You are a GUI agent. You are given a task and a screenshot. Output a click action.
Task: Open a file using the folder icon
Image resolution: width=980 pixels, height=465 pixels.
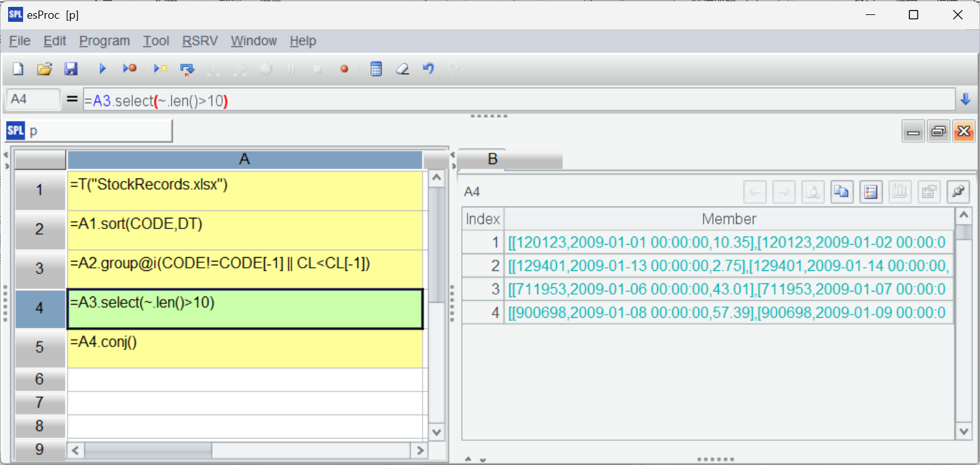tap(44, 69)
